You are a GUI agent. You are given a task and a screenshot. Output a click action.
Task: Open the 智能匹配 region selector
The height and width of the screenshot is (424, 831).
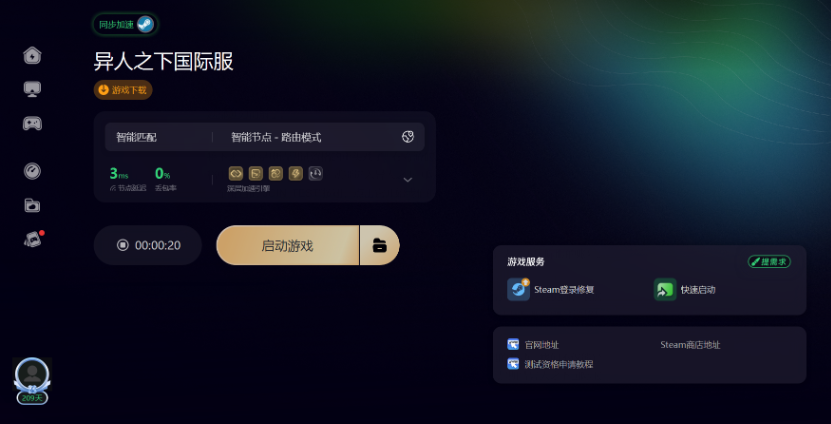[137, 138]
